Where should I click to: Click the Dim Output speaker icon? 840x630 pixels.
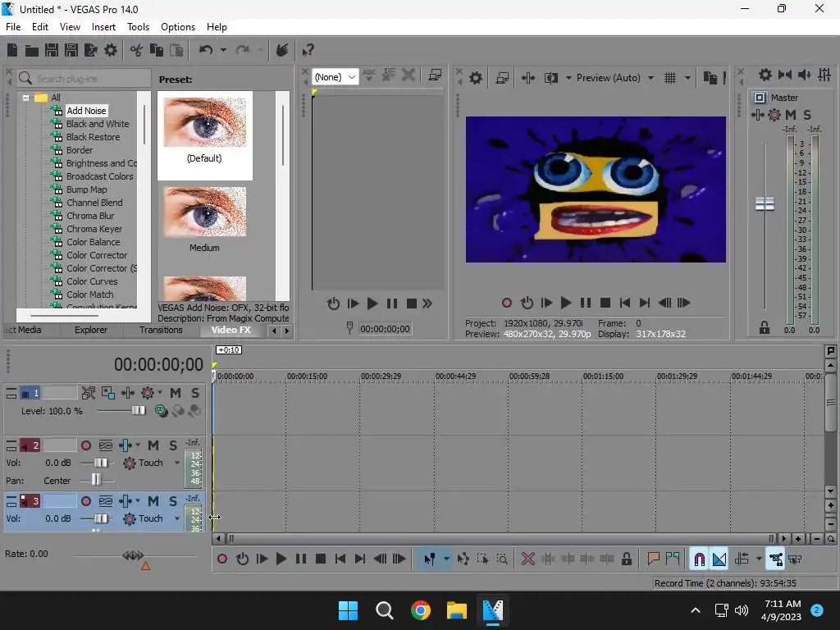pos(804,75)
